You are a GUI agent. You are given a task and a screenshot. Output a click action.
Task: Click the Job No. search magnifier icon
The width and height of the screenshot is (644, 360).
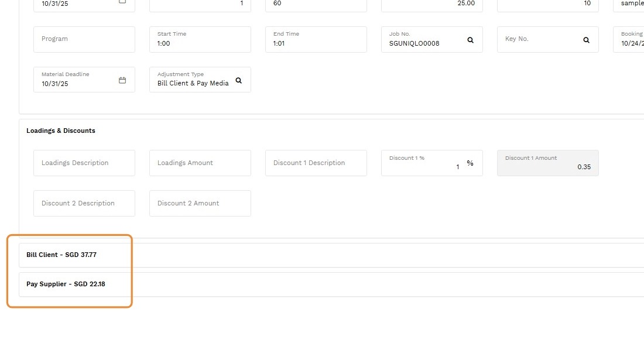click(470, 40)
